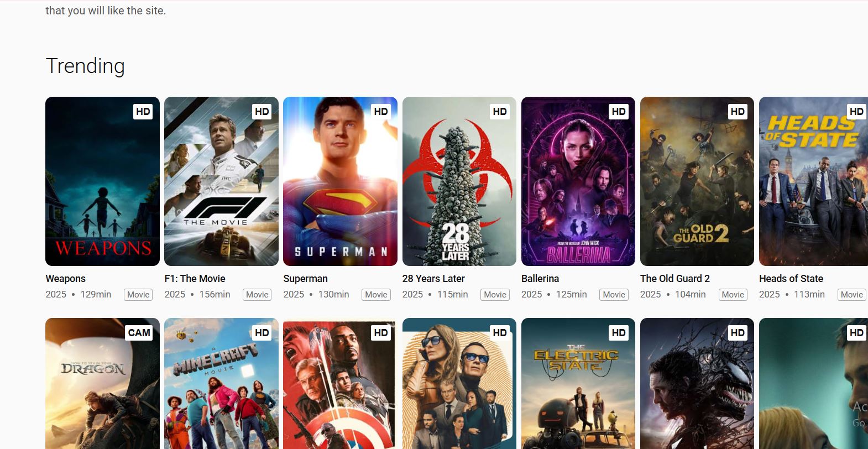Select the Heads of State poster
Viewport: 868px width, 449px height.
point(813,181)
